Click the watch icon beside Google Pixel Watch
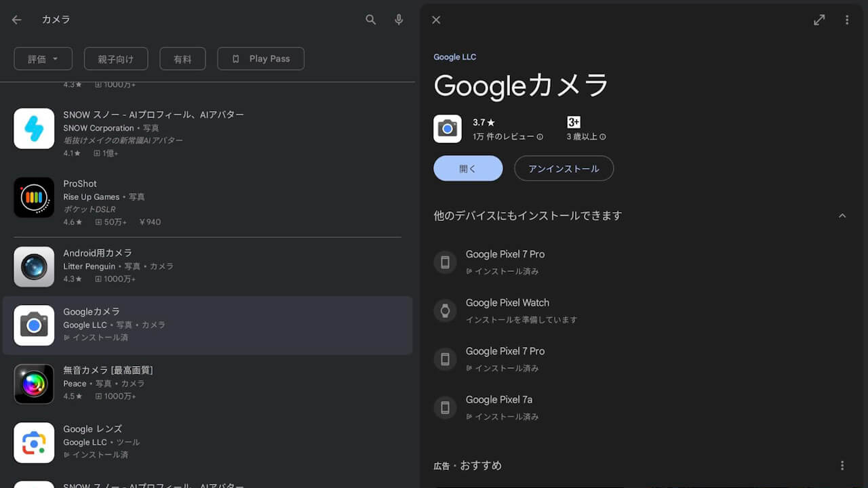 tap(445, 310)
